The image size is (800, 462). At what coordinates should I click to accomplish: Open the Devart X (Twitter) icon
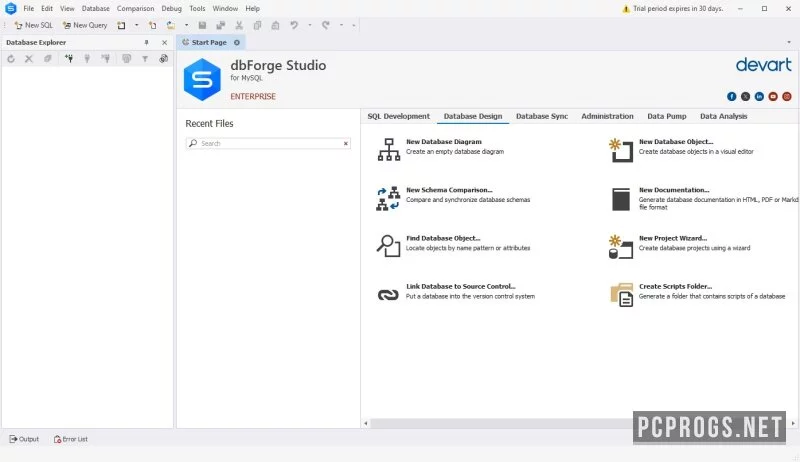coord(745,96)
